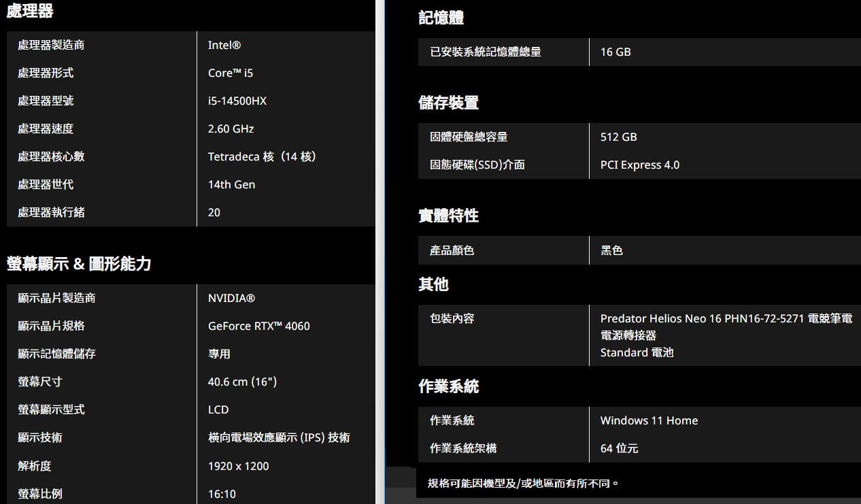
Task: Select the NVIDIA® value
Action: (x=232, y=298)
